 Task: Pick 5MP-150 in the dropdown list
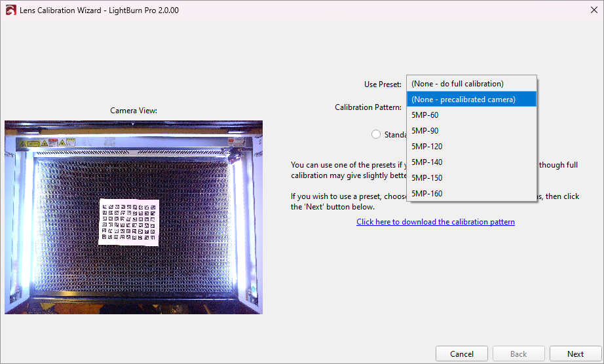coord(427,178)
